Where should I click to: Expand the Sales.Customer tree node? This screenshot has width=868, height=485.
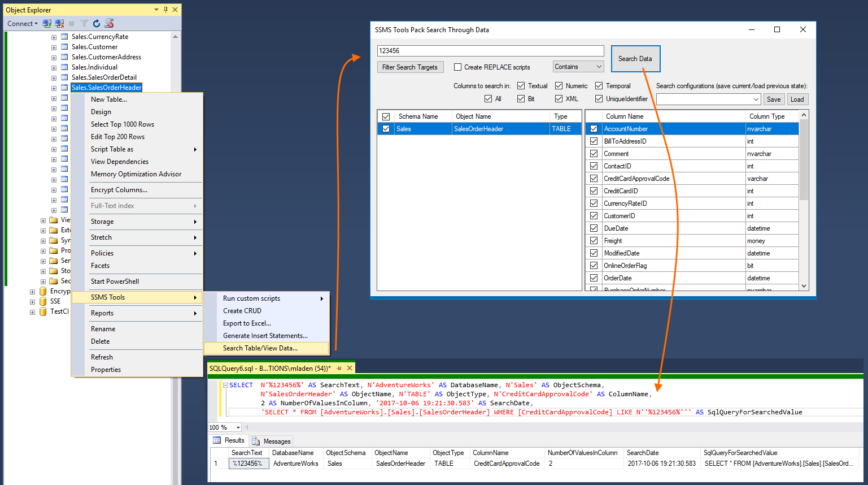coord(54,47)
